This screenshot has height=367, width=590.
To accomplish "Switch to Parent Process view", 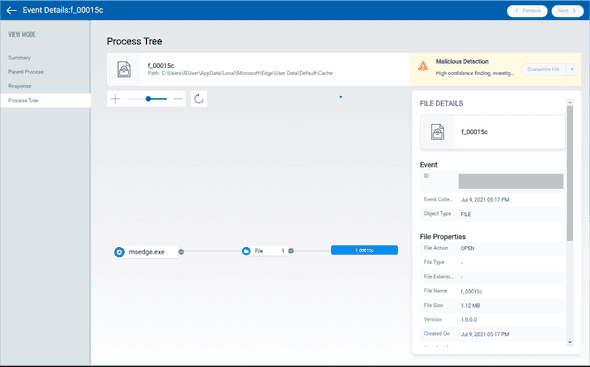I will point(26,72).
